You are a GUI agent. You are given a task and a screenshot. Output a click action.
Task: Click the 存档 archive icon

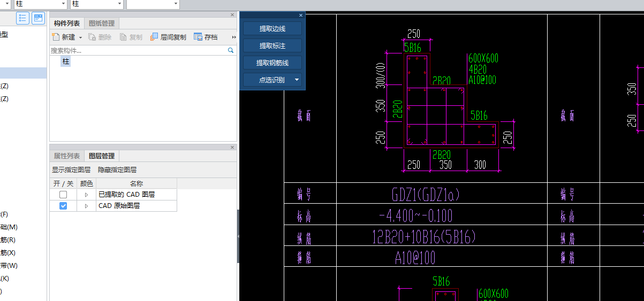tap(198, 37)
